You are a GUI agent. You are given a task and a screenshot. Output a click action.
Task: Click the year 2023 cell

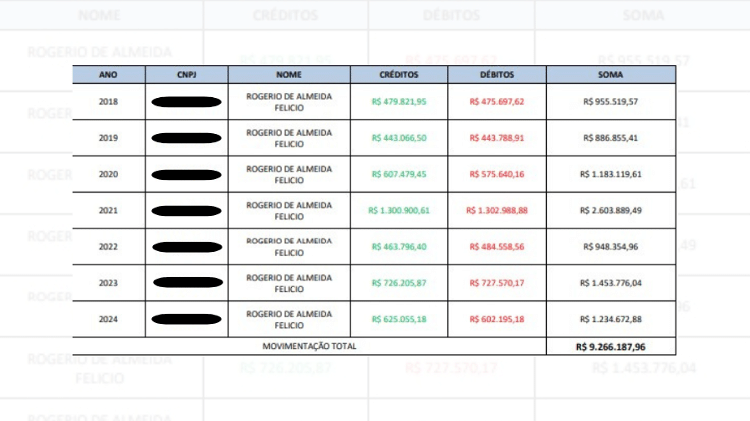(x=109, y=283)
